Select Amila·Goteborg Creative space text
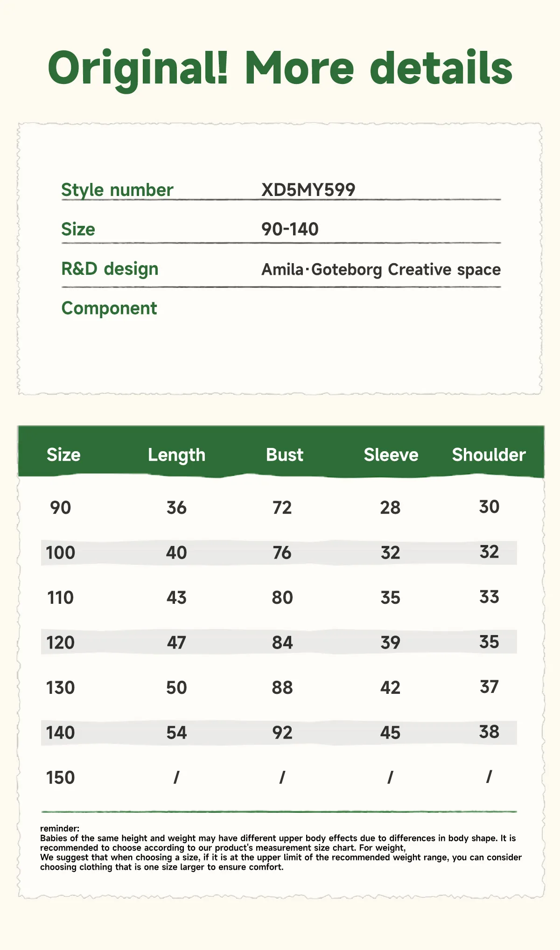560x950 pixels. (x=381, y=270)
